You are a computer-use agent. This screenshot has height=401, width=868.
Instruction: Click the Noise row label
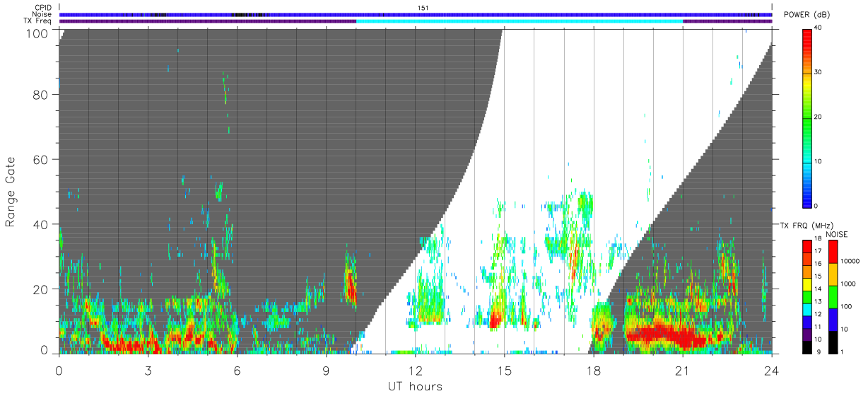[x=42, y=14]
